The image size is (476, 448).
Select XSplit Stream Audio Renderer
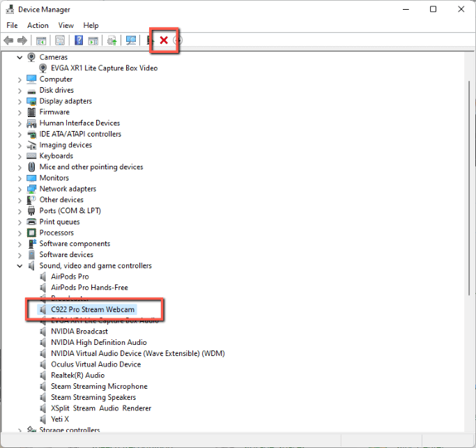[x=101, y=408]
